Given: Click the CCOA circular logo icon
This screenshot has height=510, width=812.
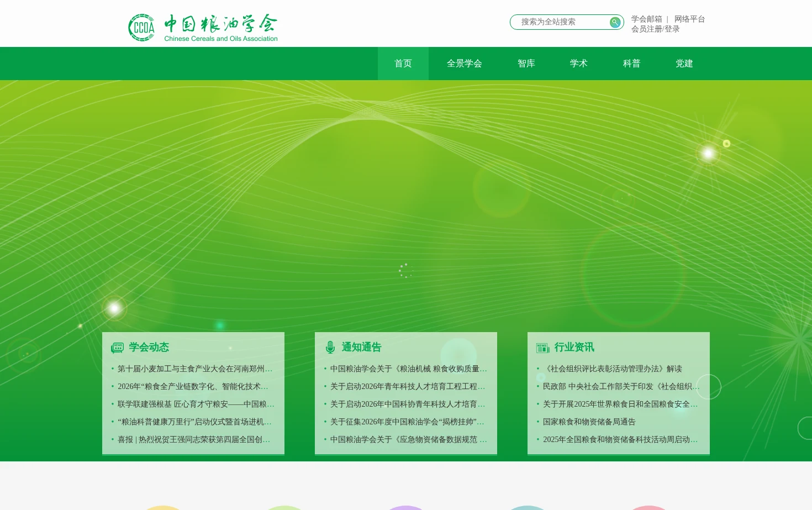Looking at the screenshot, I should click(141, 28).
